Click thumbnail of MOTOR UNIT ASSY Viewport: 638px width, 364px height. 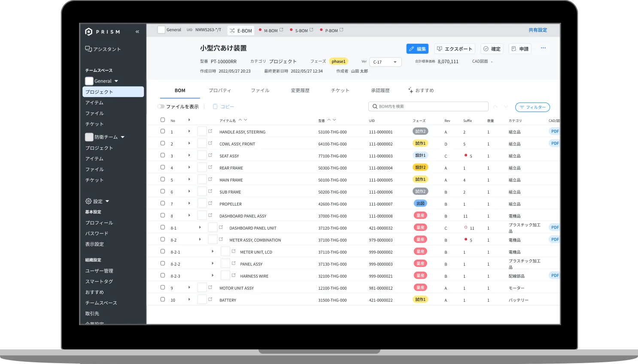(202, 288)
